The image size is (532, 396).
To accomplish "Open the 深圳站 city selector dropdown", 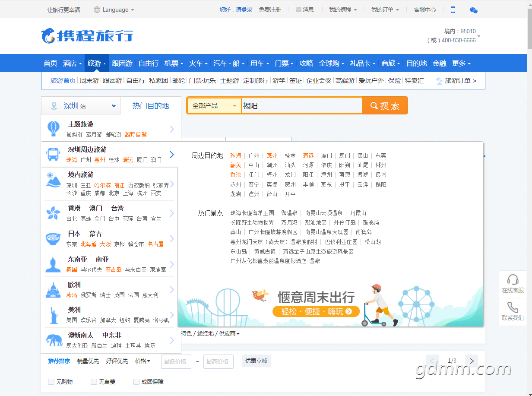I will click(81, 106).
